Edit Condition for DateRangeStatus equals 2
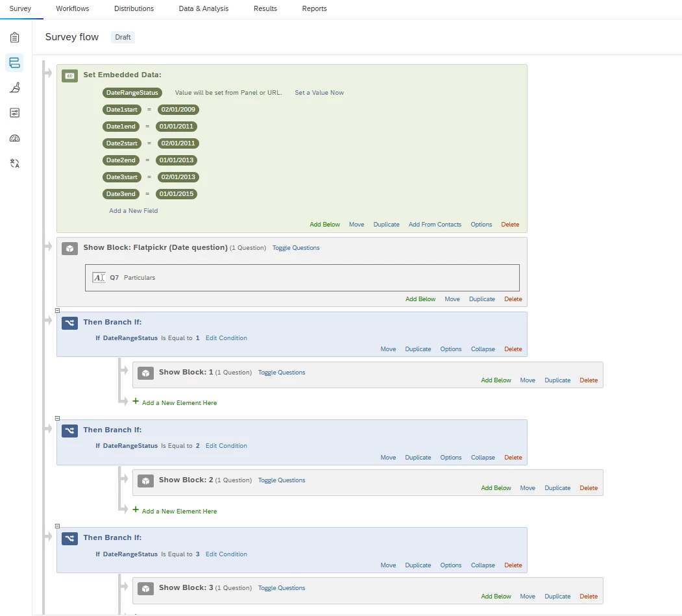Screen dimensions: 682x616 226,446
